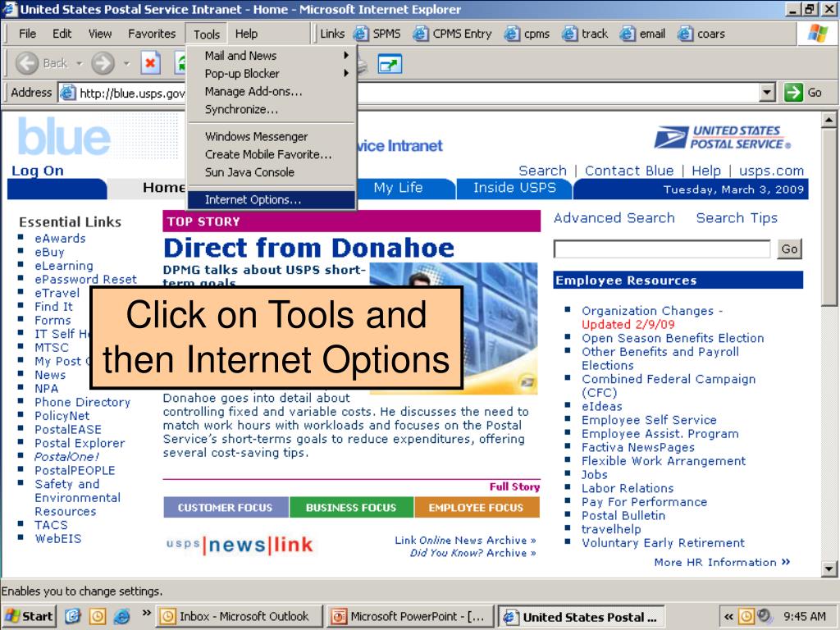Switch to Microsoft PowerPoint taskbar button
This screenshot has width=840, height=630.
tap(410, 617)
